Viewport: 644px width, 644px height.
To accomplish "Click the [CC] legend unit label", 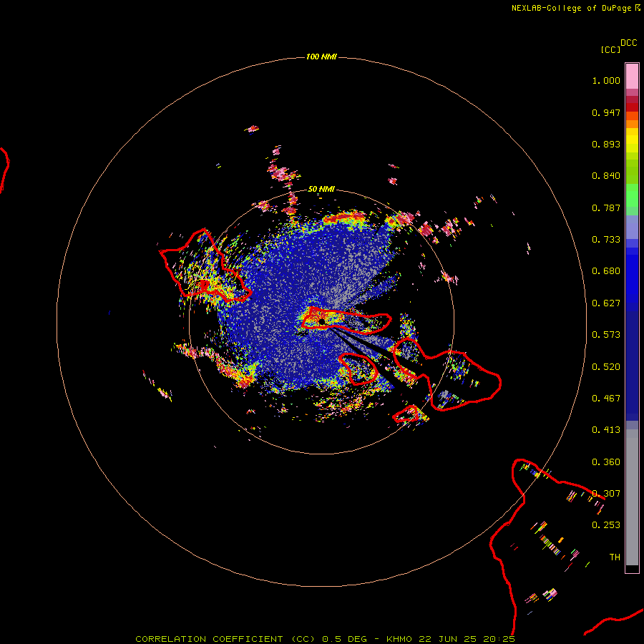I will click(610, 49).
